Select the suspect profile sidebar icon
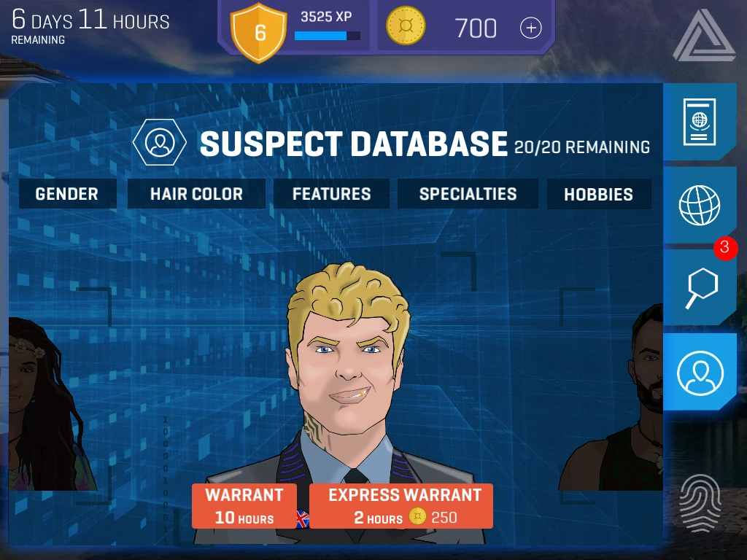The width and height of the screenshot is (747, 560). [x=700, y=373]
